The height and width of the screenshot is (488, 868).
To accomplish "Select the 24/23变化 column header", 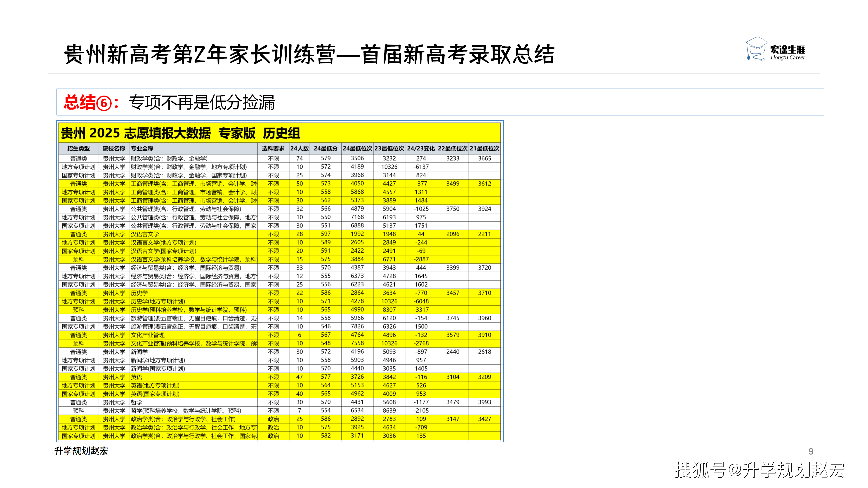I will (421, 148).
